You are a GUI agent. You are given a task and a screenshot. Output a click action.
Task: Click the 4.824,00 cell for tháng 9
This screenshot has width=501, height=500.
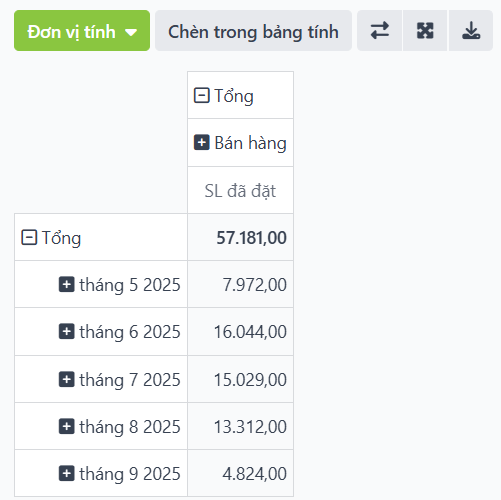click(240, 473)
